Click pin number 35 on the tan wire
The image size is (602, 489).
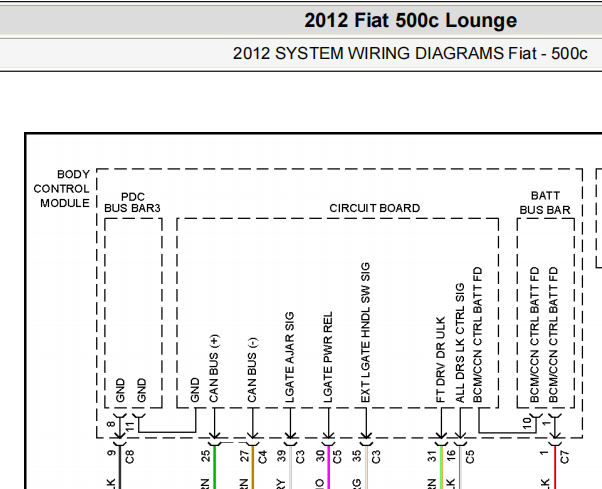point(357,456)
